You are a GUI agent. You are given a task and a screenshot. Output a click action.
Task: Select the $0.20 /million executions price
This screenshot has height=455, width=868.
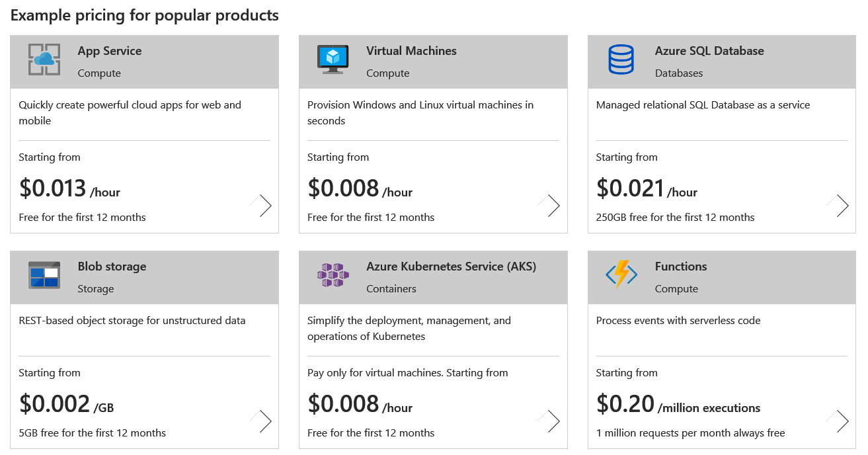click(x=678, y=404)
